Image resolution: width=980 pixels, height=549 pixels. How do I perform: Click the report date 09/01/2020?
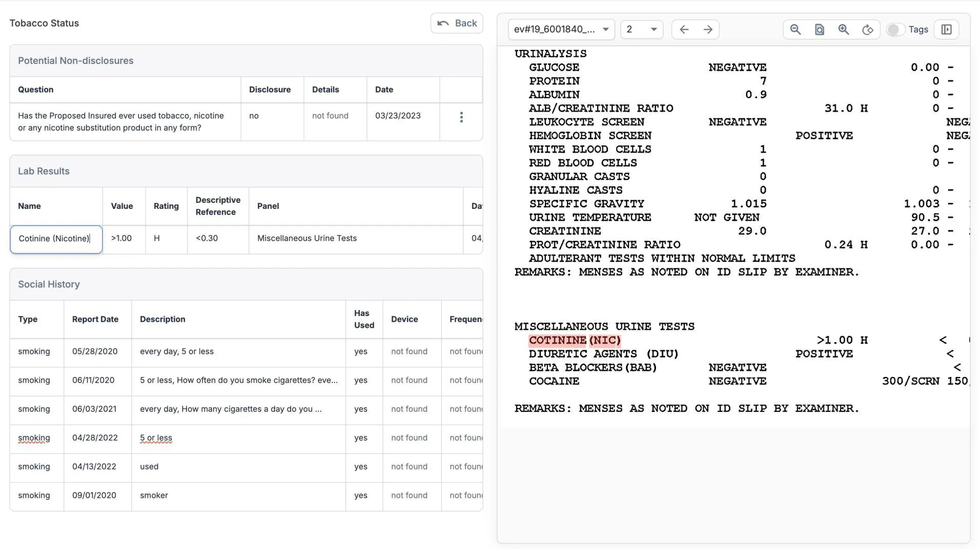tap(94, 495)
